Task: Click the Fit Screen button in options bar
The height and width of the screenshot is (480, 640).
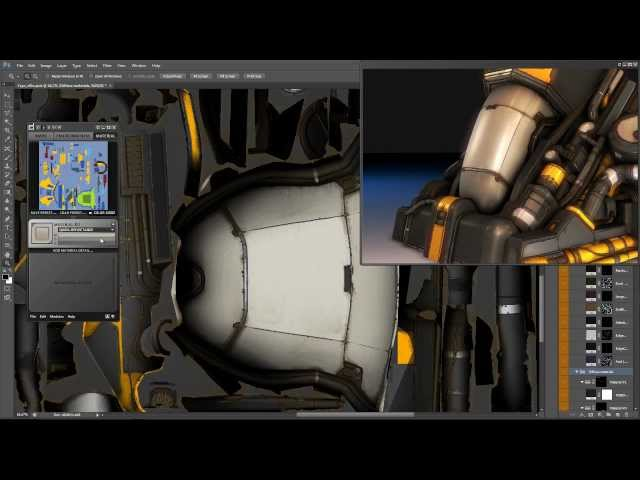Action: [201, 75]
